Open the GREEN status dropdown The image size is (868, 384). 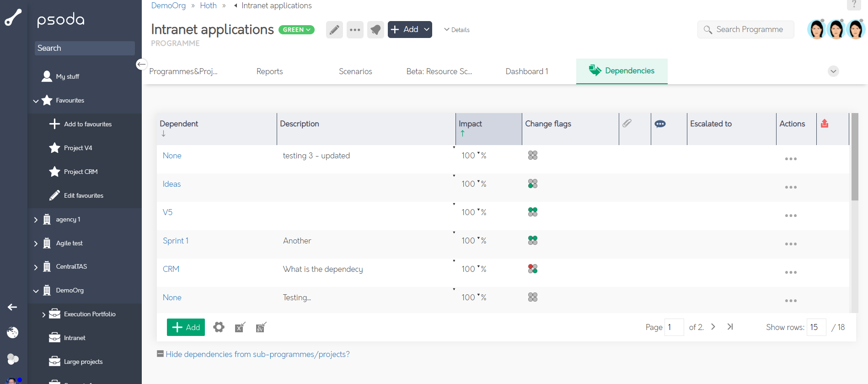click(x=296, y=30)
